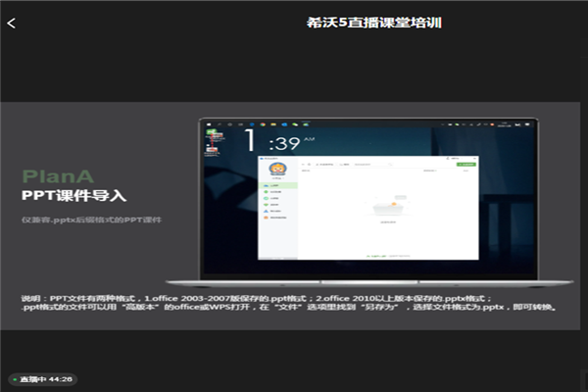Go back using the top-left arrow
The image size is (588, 392).
pos(11,24)
